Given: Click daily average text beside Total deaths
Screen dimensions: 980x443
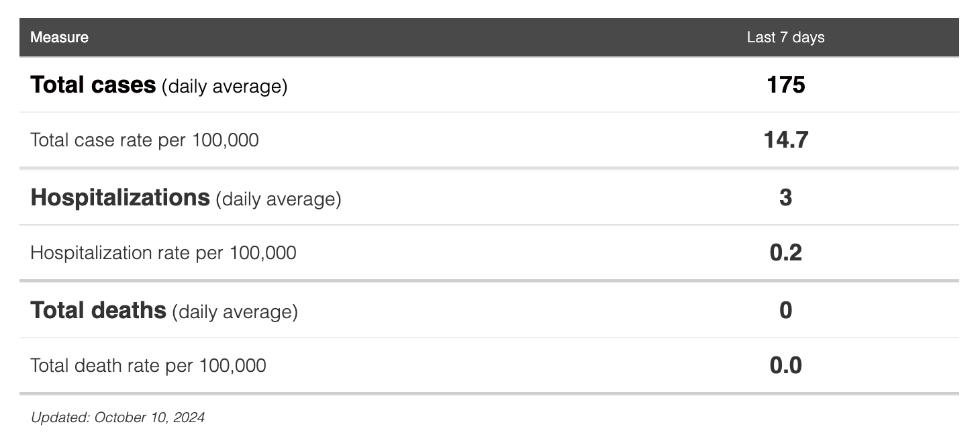Looking at the screenshot, I should coord(234,312).
